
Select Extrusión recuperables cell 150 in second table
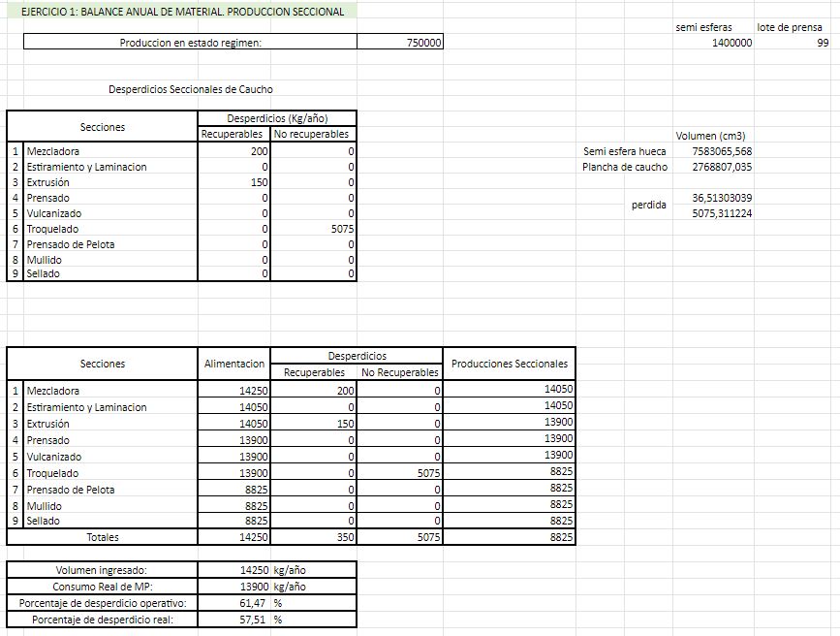pos(314,424)
